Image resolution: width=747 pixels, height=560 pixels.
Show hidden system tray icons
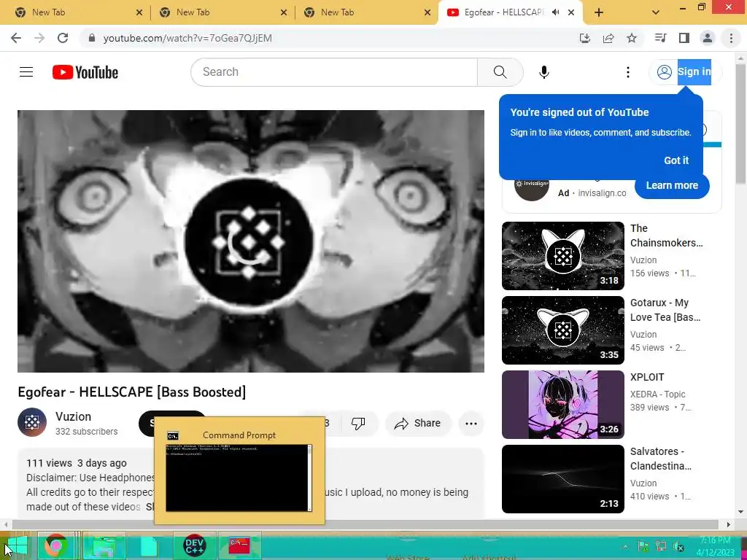click(625, 547)
